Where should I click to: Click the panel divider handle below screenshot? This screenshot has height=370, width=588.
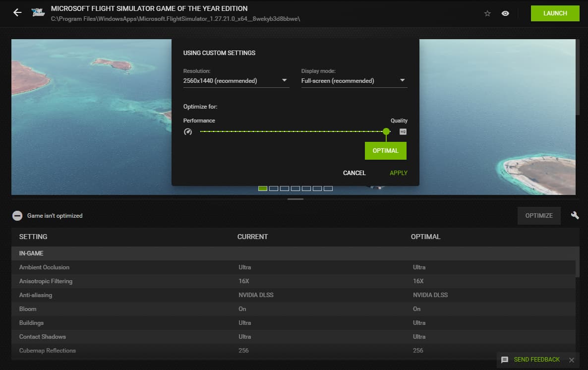point(295,199)
